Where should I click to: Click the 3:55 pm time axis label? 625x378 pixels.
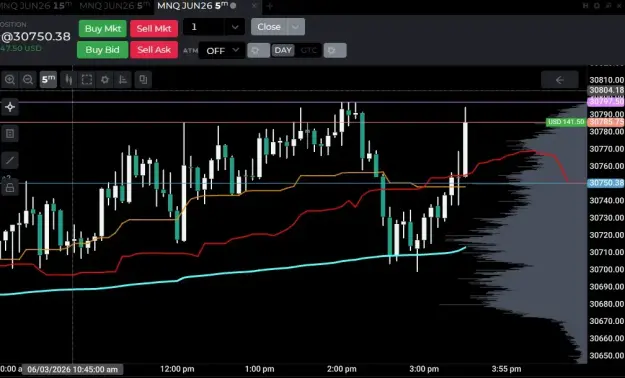pos(506,369)
